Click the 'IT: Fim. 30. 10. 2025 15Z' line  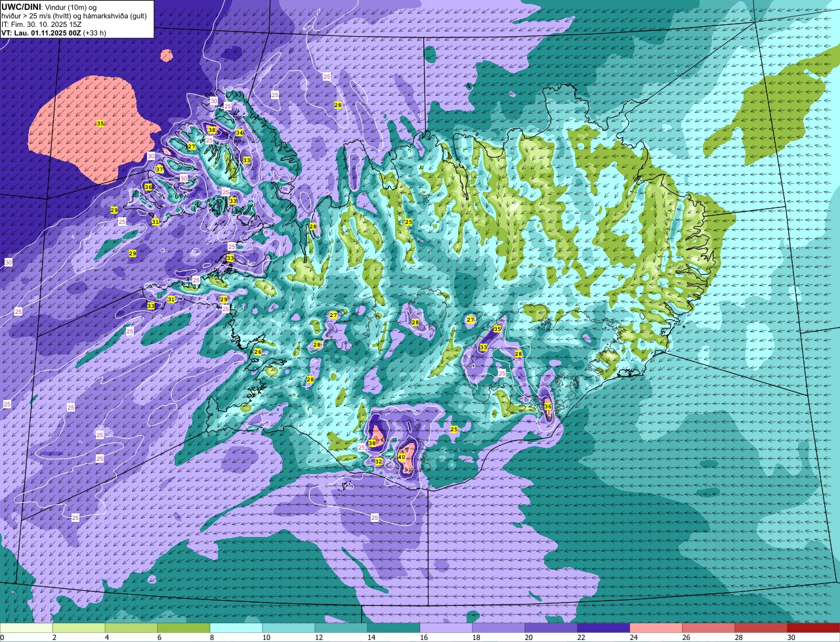(x=41, y=24)
